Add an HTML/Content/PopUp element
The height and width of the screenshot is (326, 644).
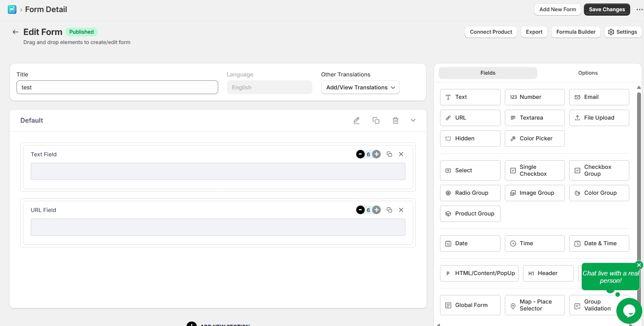479,273
